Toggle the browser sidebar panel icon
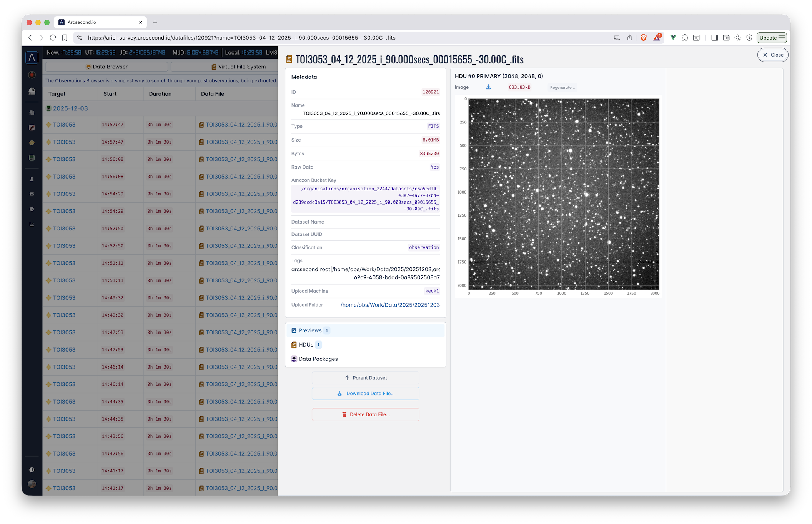Viewport: 812px width, 524px height. tap(715, 38)
